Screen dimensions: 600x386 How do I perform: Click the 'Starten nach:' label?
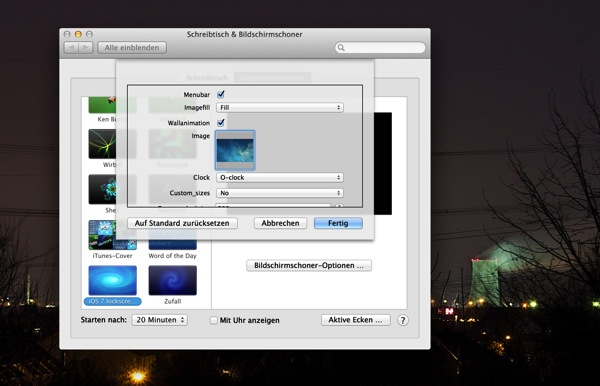103,320
